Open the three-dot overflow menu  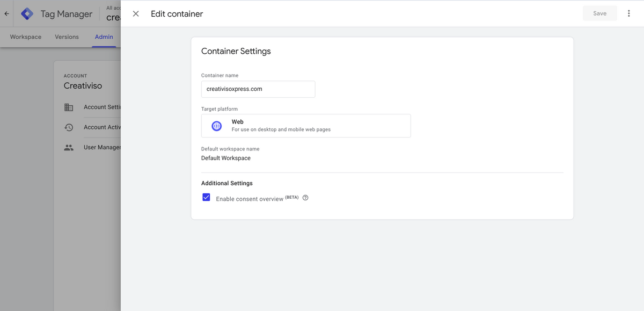628,13
